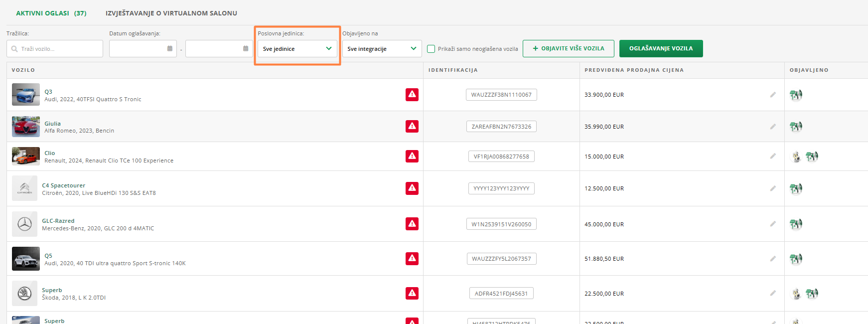Viewport: 868px width, 324px height.
Task: Click warning icon for Superb L K 2.0TDI
Action: (x=412, y=293)
